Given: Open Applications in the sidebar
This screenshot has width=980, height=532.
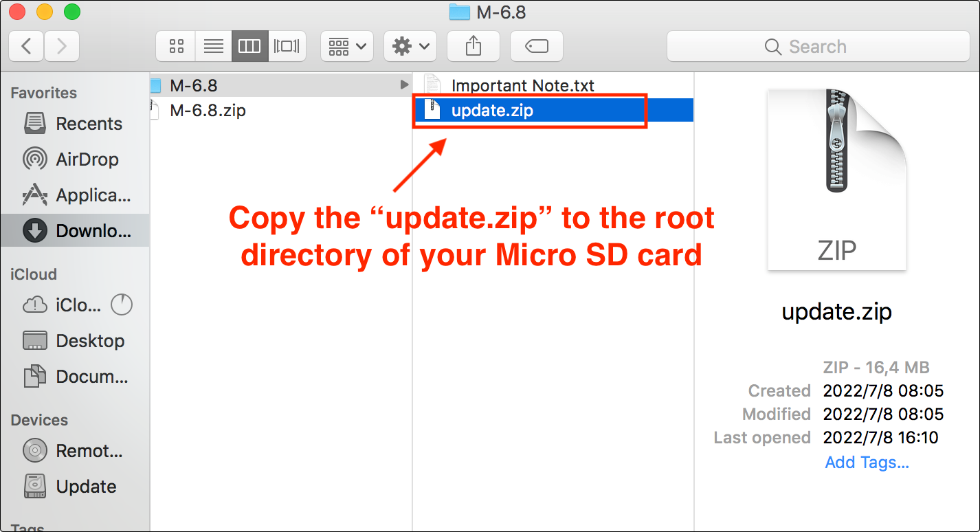Looking at the screenshot, I should click(x=75, y=195).
